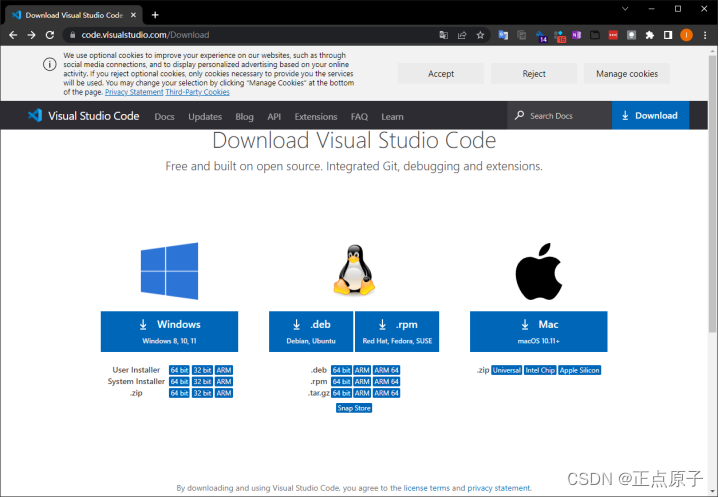Open the Extensions nav item
Viewport: 719px width, 497px height.
tap(316, 116)
